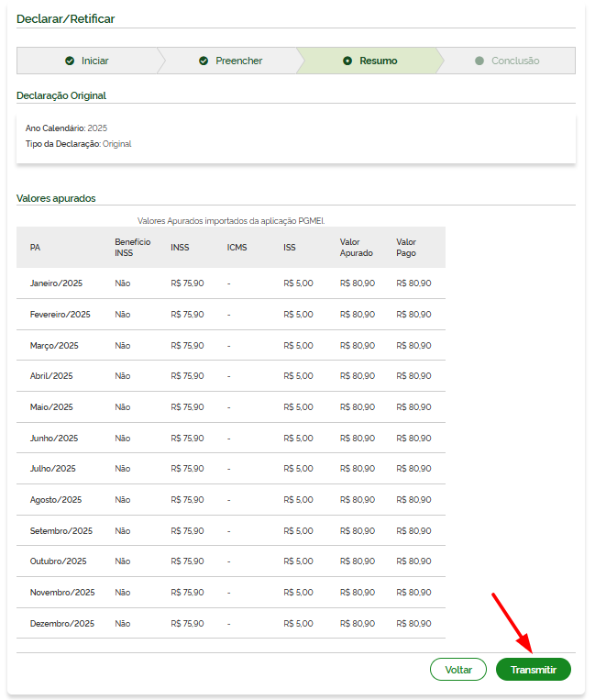The width and height of the screenshot is (595, 700).
Task: Click the Declaração Original section heading
Action: (61, 95)
